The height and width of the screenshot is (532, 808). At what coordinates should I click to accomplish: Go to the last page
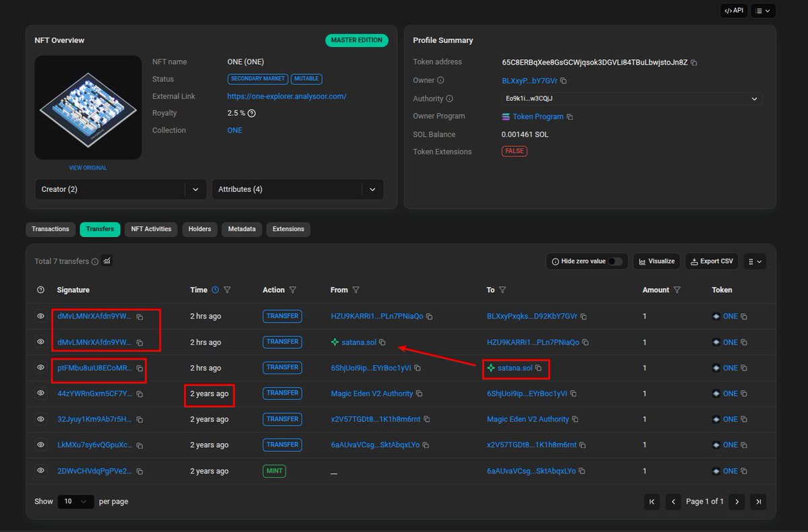[759, 502]
